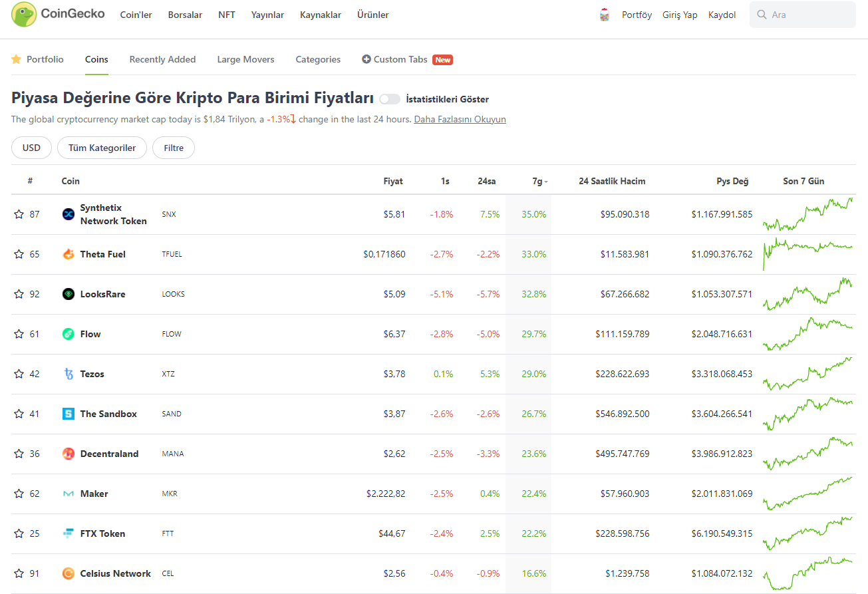Switch to the Large Movers tab

[245, 59]
